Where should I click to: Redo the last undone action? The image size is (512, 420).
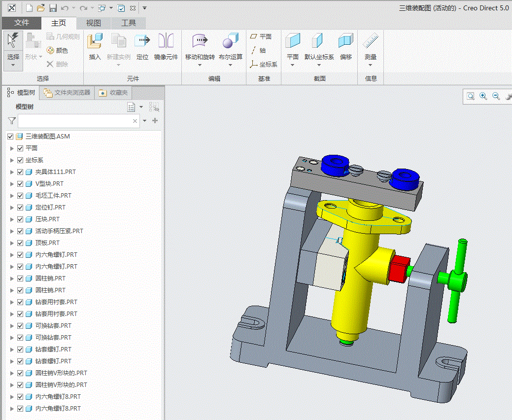[x=84, y=8]
